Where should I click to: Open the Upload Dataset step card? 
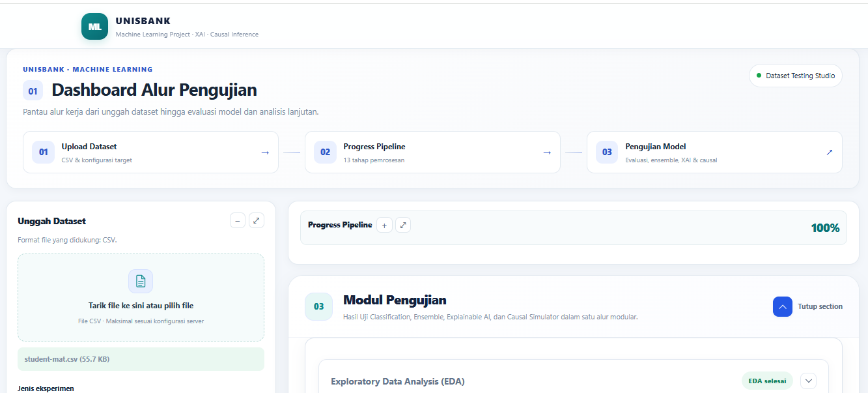pyautogui.click(x=150, y=153)
